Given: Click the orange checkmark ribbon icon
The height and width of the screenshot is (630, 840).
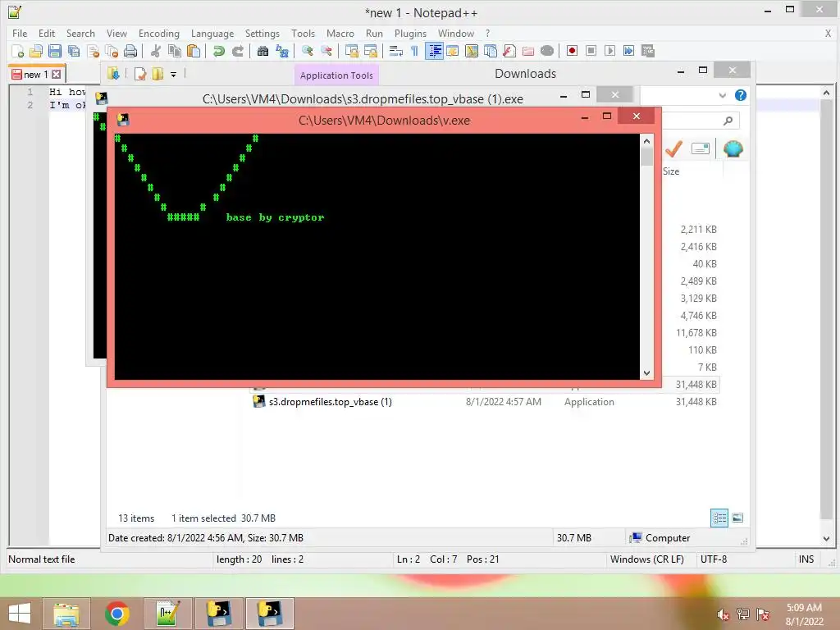Looking at the screenshot, I should coord(673,148).
